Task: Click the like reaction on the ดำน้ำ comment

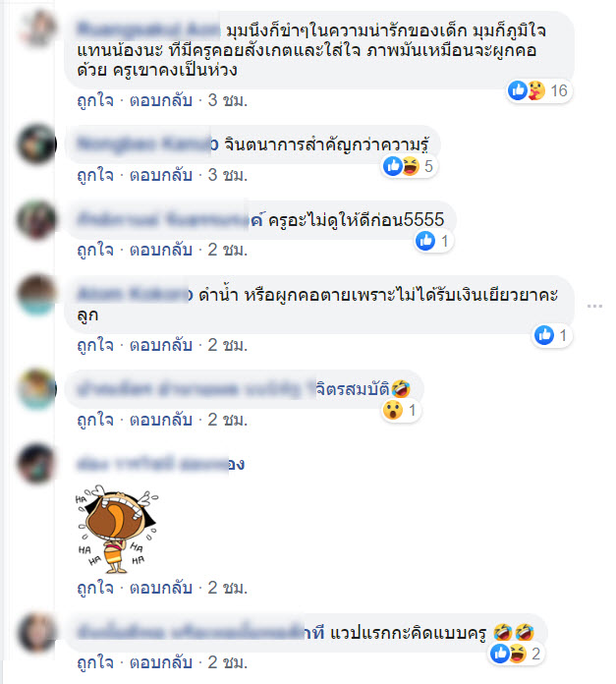Action: [x=544, y=335]
